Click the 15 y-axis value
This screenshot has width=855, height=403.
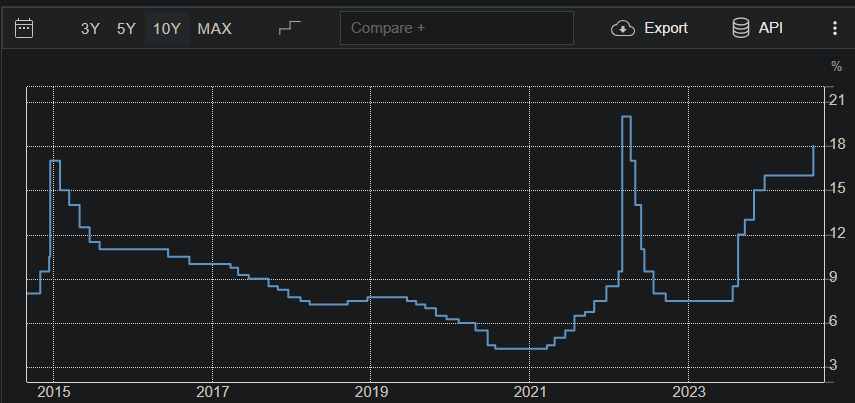(x=837, y=188)
